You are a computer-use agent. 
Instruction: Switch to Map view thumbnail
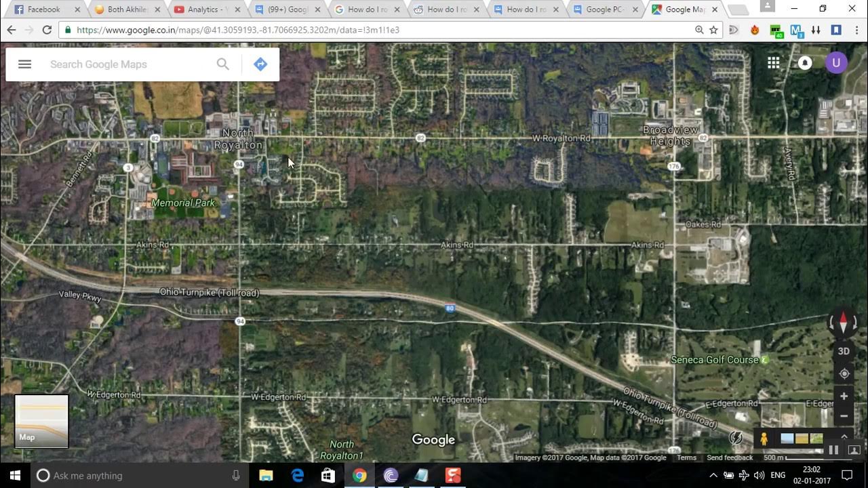click(x=41, y=421)
